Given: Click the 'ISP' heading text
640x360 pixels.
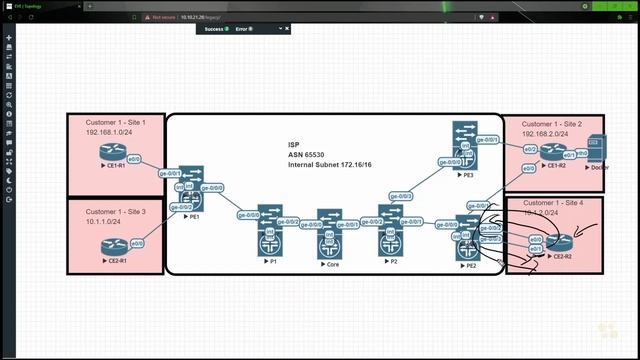Looking at the screenshot, I should click(293, 145).
